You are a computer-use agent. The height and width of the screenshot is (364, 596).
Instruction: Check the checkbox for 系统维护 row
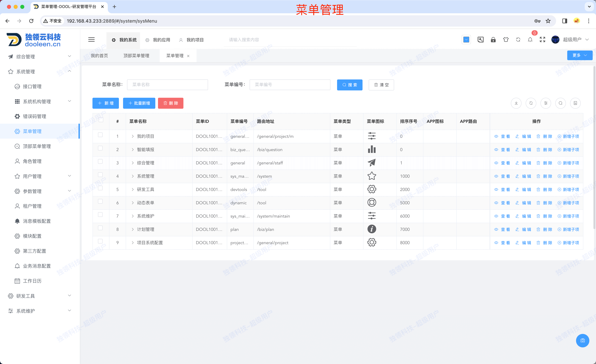[x=100, y=215]
